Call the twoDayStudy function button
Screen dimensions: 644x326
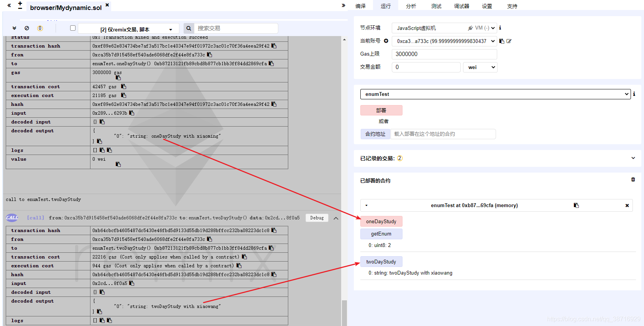coord(381,262)
